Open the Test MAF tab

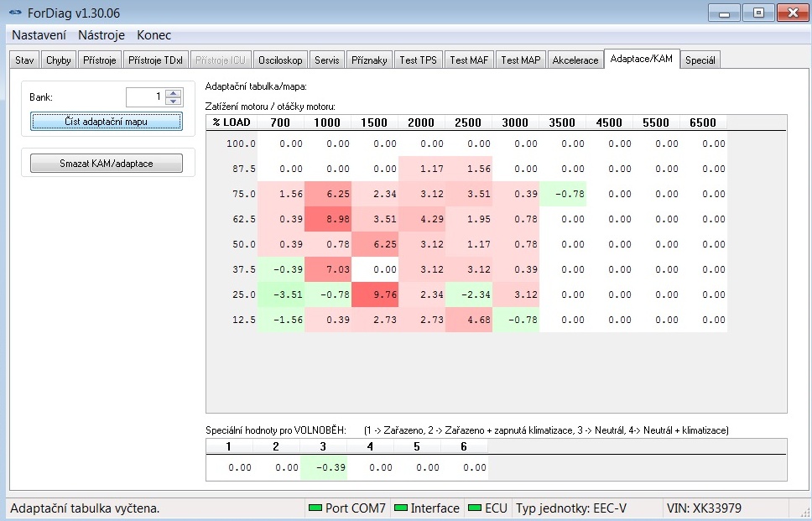coord(469,60)
